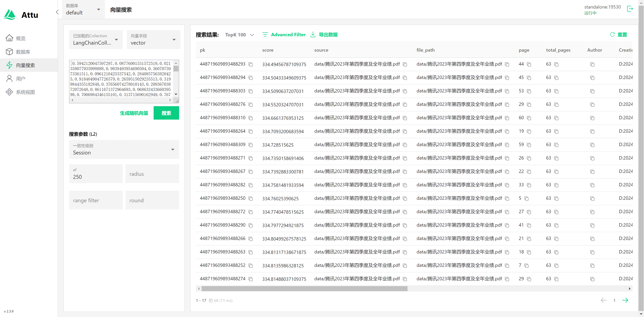Click the download icon beside 导出数据
644x317 pixels.
313,35
